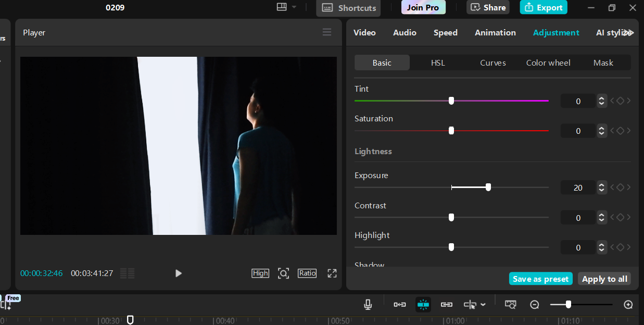Play the video in the Player

179,273
